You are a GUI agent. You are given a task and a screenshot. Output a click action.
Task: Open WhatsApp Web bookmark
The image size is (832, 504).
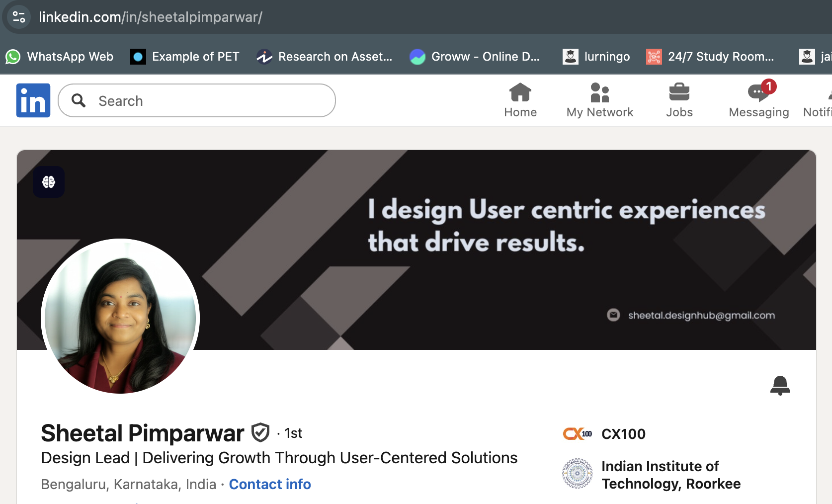tap(60, 56)
